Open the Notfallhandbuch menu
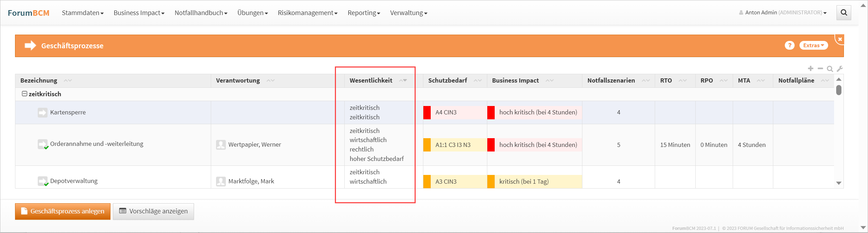 coord(201,13)
